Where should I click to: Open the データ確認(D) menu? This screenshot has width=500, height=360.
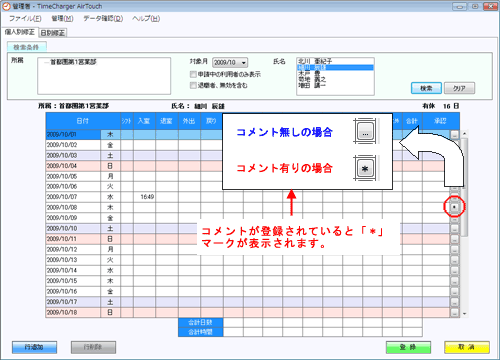(103, 18)
